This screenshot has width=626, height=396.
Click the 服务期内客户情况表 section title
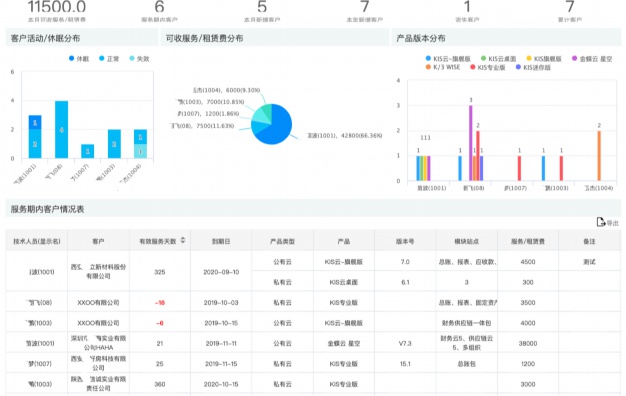point(47,209)
